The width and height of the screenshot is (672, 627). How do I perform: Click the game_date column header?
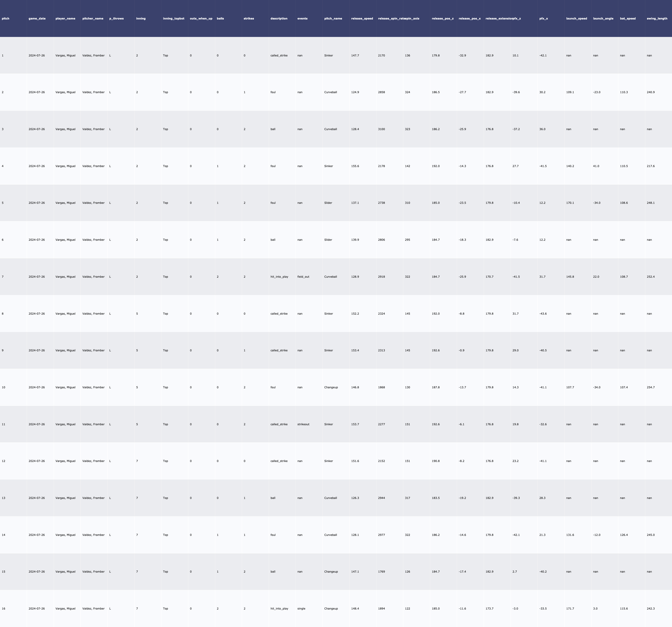click(37, 19)
